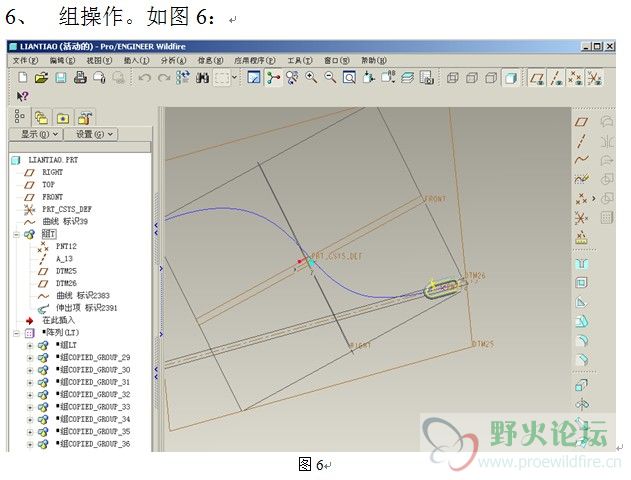
Task: Expand the 组LT node
Action: [29, 345]
